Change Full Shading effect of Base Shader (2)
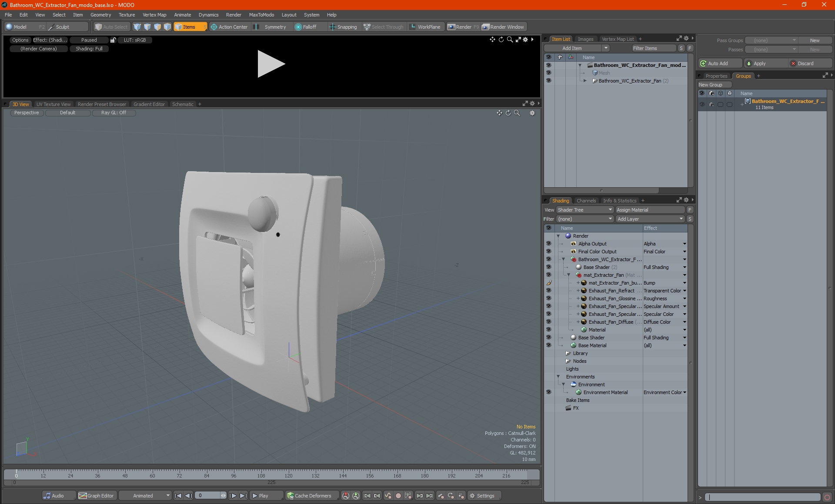 coord(665,267)
